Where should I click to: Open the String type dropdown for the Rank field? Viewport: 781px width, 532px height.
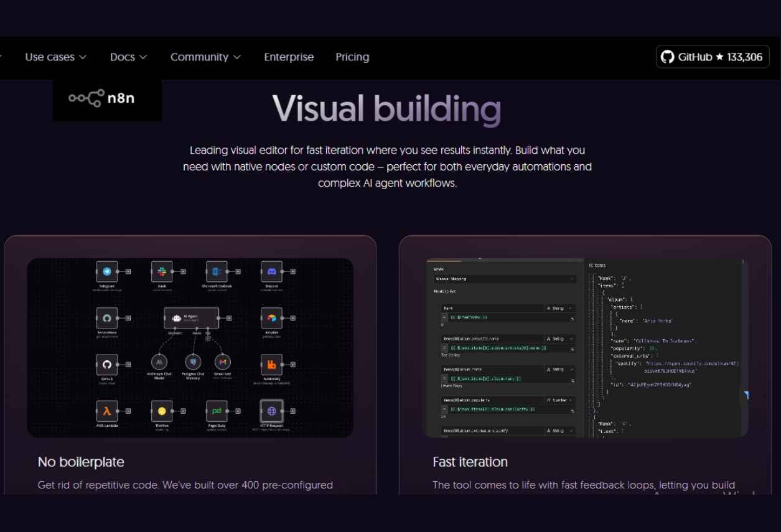(561, 308)
